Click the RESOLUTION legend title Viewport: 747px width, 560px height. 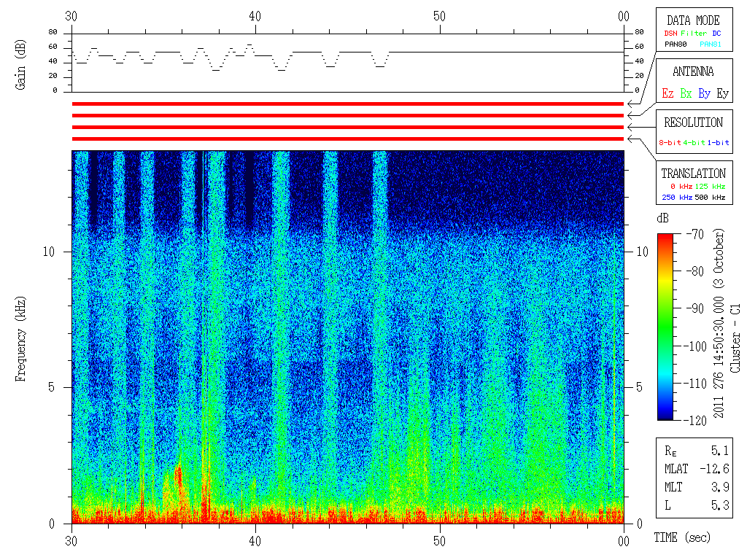(693, 122)
